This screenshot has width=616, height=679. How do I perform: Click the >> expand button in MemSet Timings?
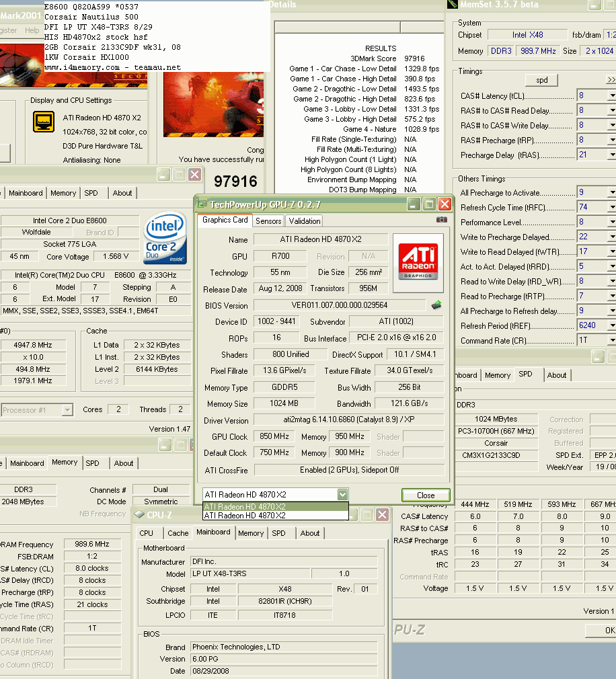tap(611, 80)
